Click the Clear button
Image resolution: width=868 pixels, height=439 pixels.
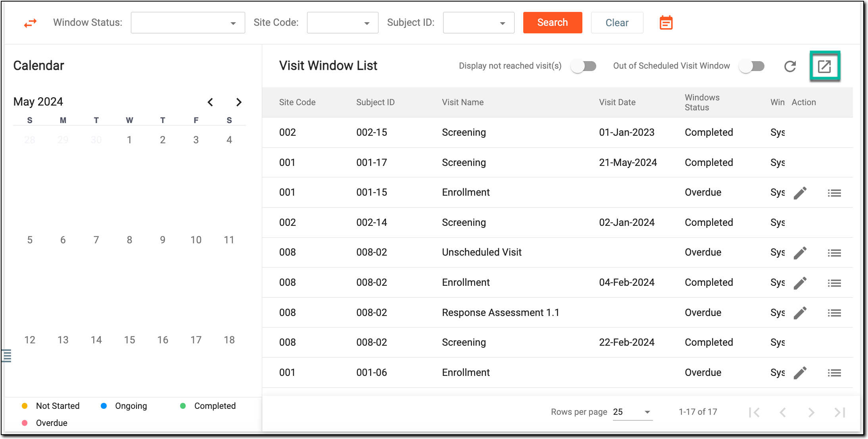pyautogui.click(x=617, y=23)
